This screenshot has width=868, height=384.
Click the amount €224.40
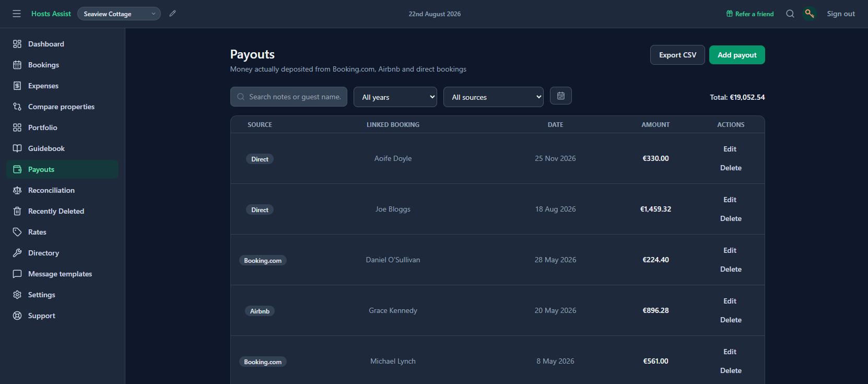[655, 260]
